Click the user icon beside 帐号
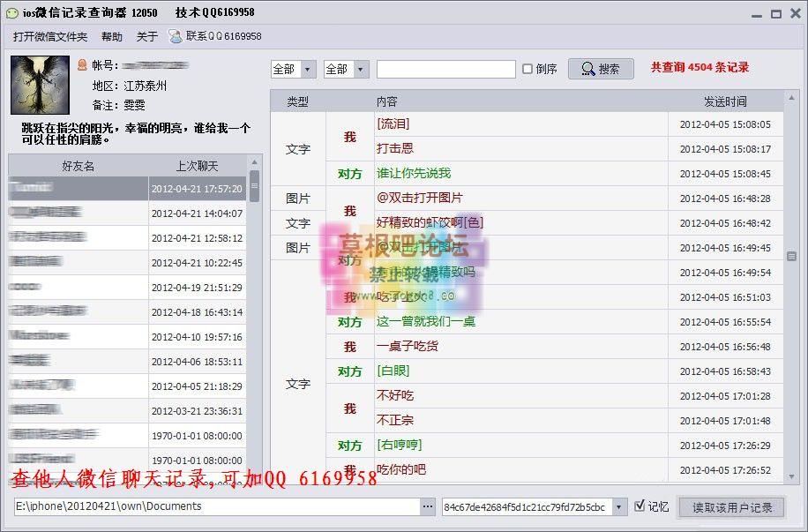This screenshot has height=532, width=808. (x=82, y=65)
